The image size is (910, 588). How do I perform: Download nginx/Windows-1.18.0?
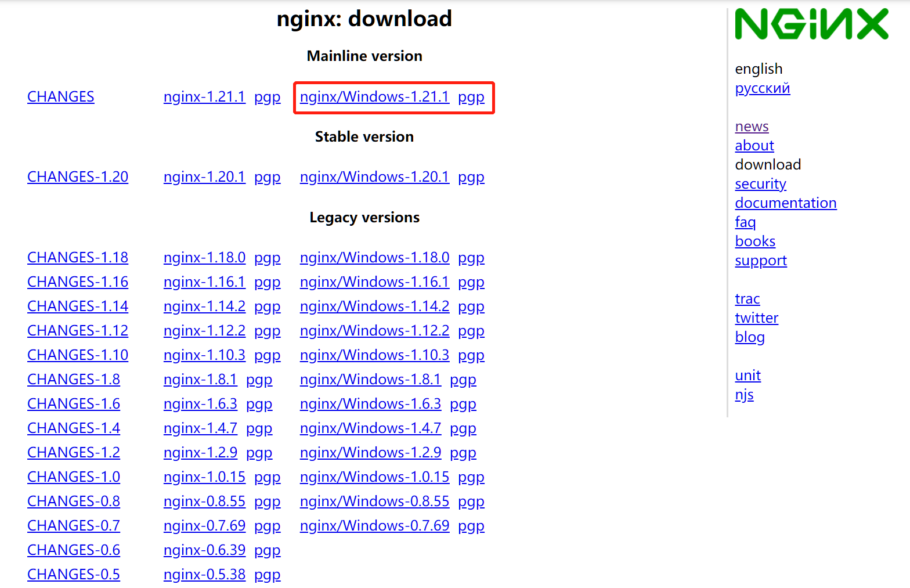coord(374,258)
